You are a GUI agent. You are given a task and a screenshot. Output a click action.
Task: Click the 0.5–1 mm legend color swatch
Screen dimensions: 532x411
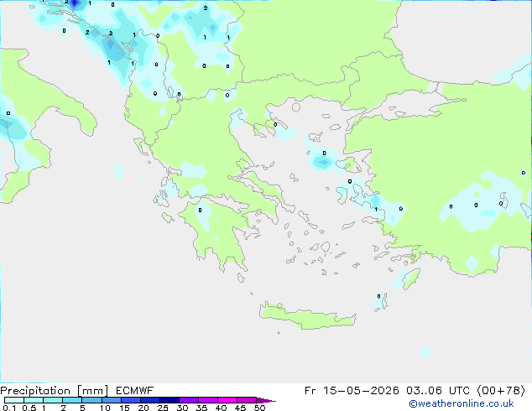pyautogui.click(x=34, y=400)
